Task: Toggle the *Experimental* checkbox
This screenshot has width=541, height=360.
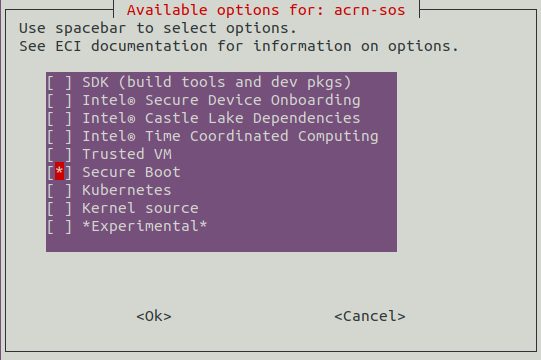Action: click(59, 226)
